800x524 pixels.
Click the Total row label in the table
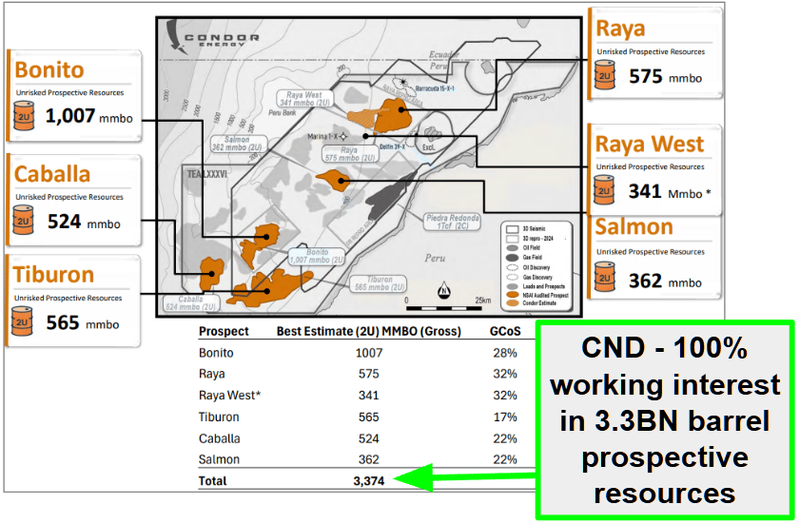coord(213,481)
